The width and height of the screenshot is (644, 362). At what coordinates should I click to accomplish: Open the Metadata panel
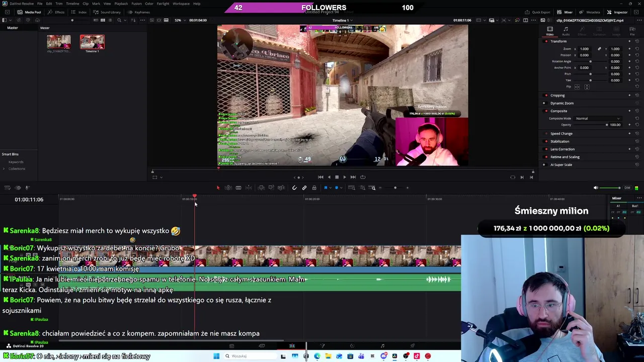tap(590, 12)
